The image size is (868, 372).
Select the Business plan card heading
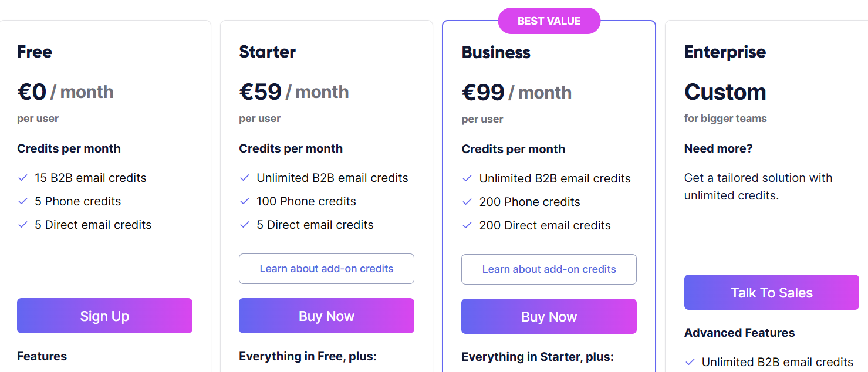coord(496,52)
